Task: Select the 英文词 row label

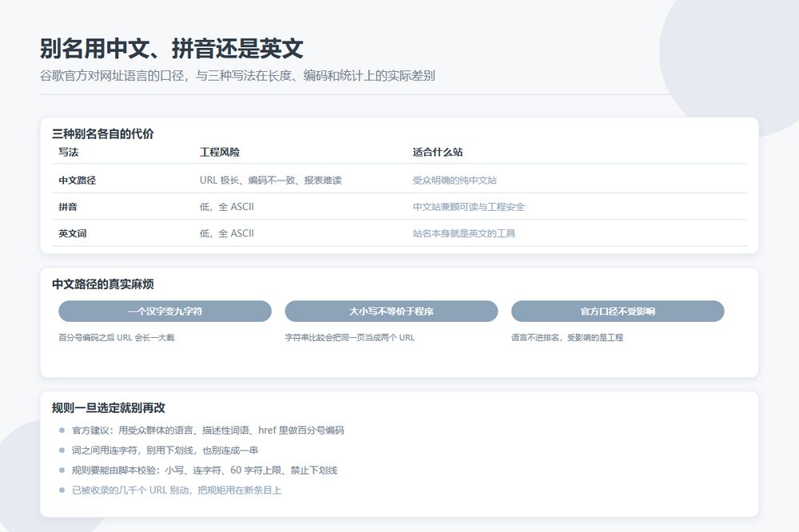Action: pos(73,233)
